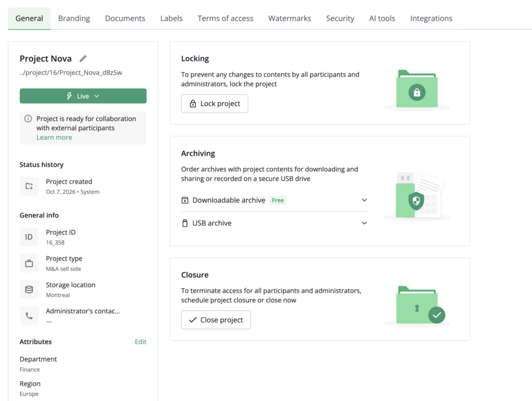Click the Close project button
This screenshot has width=532, height=401.
pos(216,320)
